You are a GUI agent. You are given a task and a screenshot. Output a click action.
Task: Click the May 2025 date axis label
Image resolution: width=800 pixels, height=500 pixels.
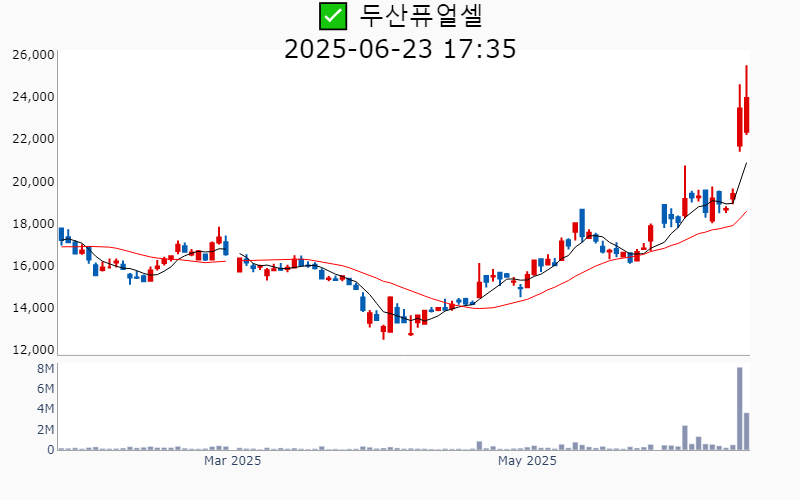pyautogui.click(x=528, y=461)
